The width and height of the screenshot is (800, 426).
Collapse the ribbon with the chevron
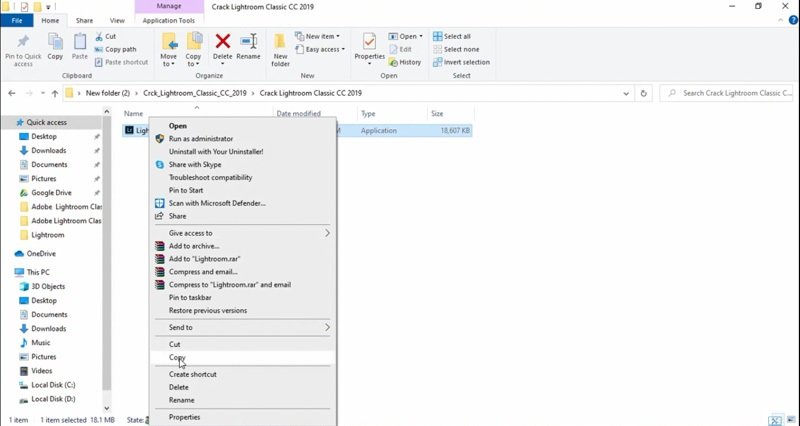(x=781, y=20)
